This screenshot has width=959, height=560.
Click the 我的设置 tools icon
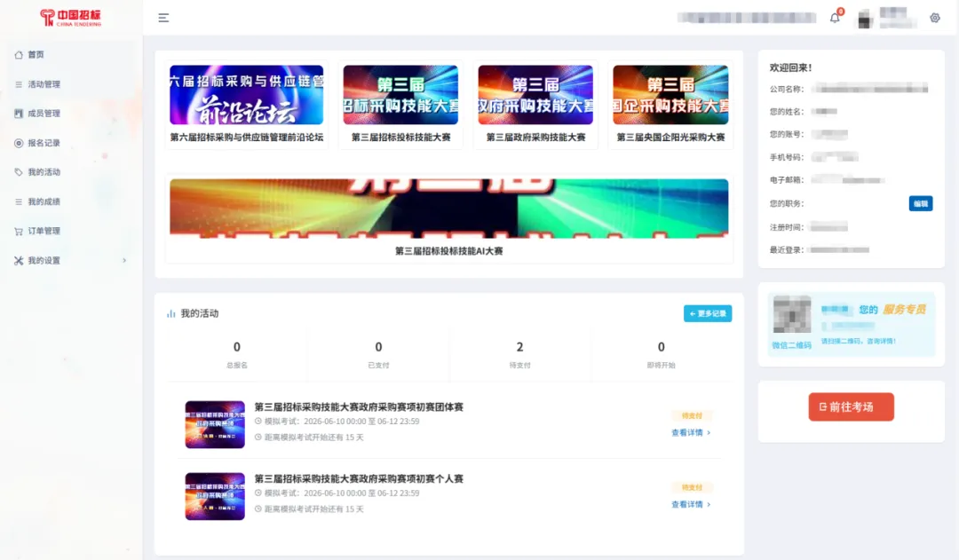(x=19, y=260)
